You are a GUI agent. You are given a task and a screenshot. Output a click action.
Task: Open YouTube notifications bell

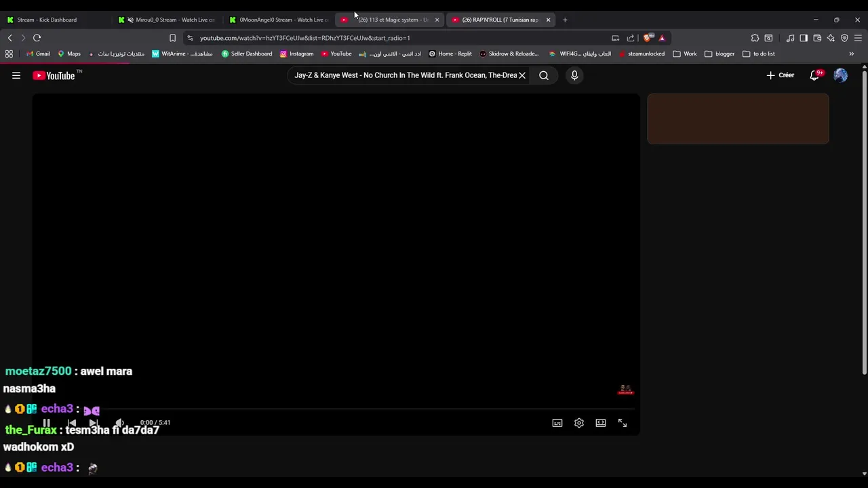[815, 75]
